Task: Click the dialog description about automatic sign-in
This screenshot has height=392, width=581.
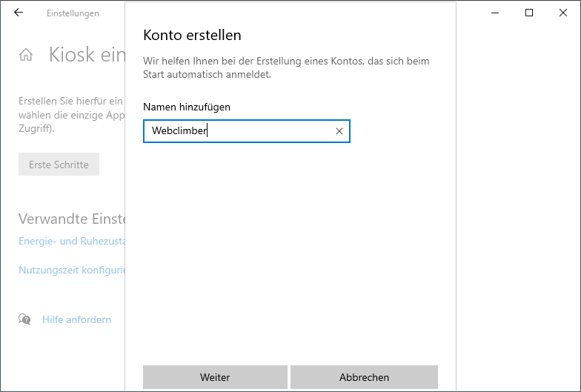Action: 286,67
